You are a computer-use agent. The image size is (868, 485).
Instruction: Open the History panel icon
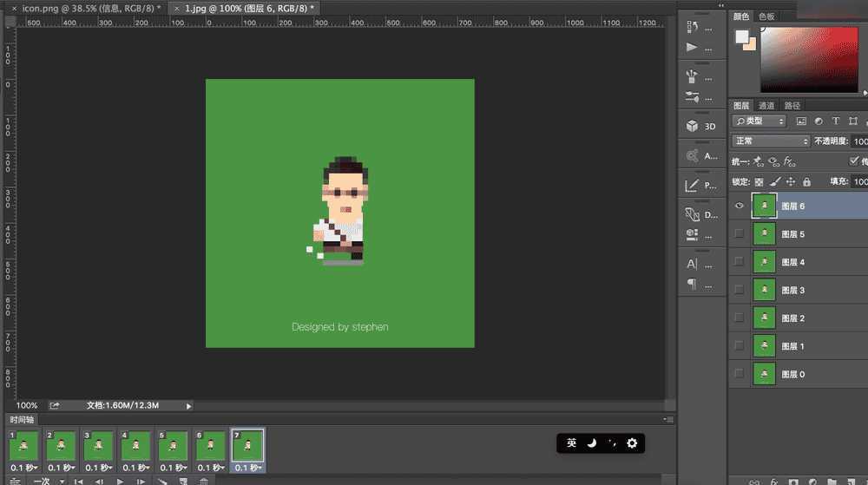[692, 26]
